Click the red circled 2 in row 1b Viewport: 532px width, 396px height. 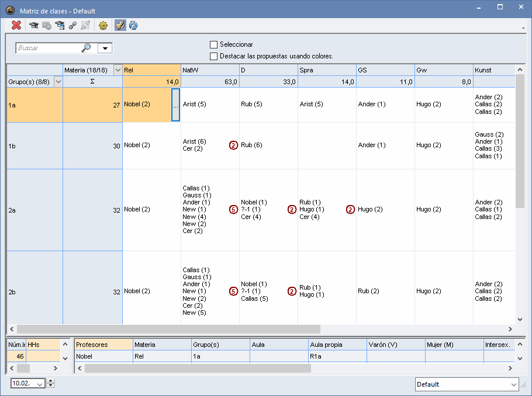tap(233, 145)
